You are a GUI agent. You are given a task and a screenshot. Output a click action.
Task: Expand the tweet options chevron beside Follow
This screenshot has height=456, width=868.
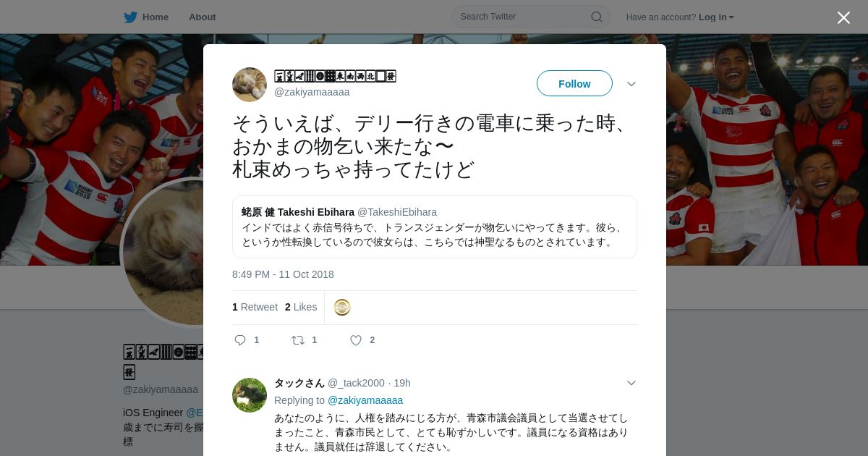pos(631,84)
